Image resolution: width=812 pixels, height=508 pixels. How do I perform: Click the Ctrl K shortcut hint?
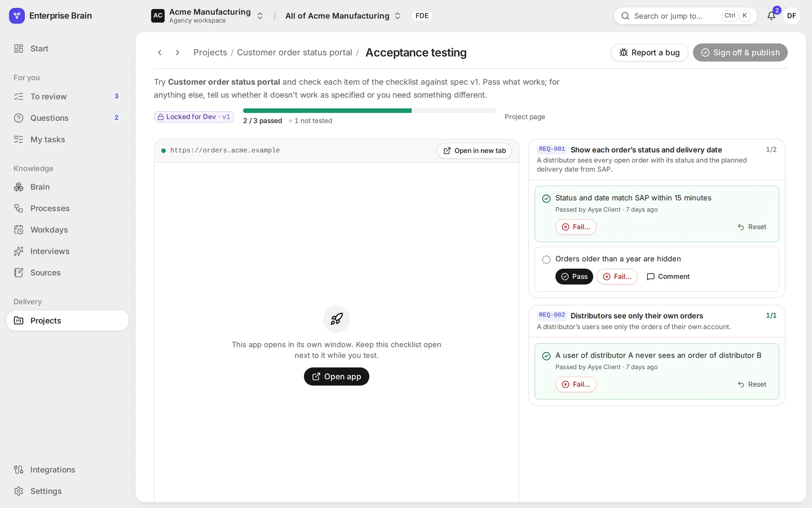pos(736,16)
